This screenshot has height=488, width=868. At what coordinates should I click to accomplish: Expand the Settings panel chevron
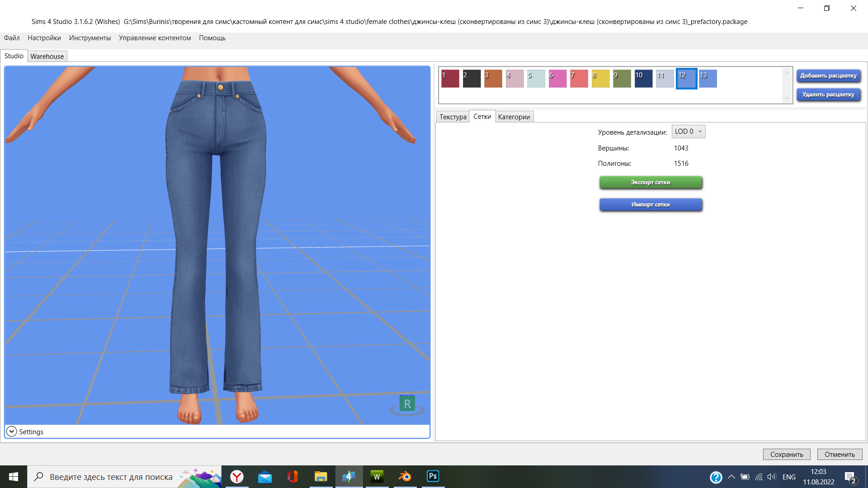click(12, 432)
